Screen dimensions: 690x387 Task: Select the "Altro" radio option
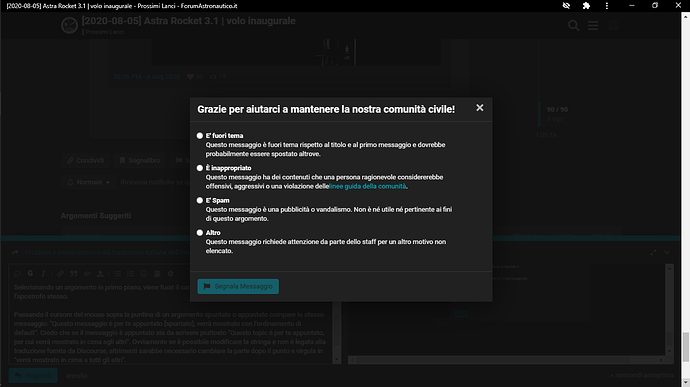coord(200,232)
